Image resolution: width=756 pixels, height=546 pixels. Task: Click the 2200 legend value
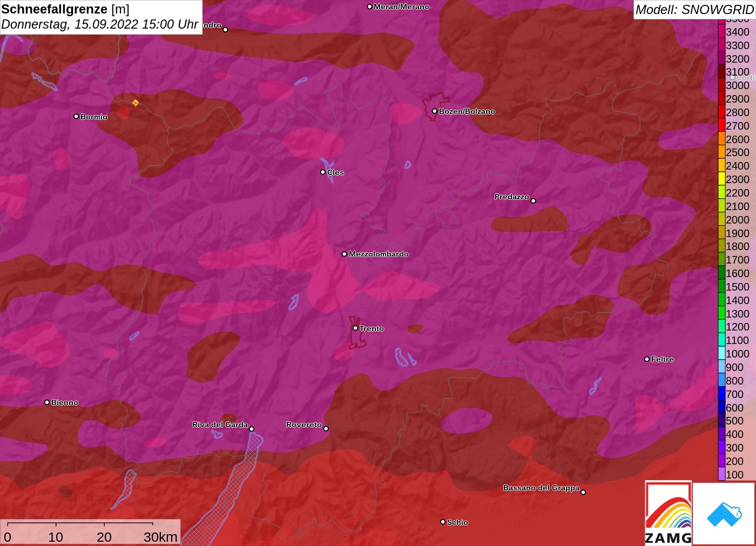tap(738, 193)
